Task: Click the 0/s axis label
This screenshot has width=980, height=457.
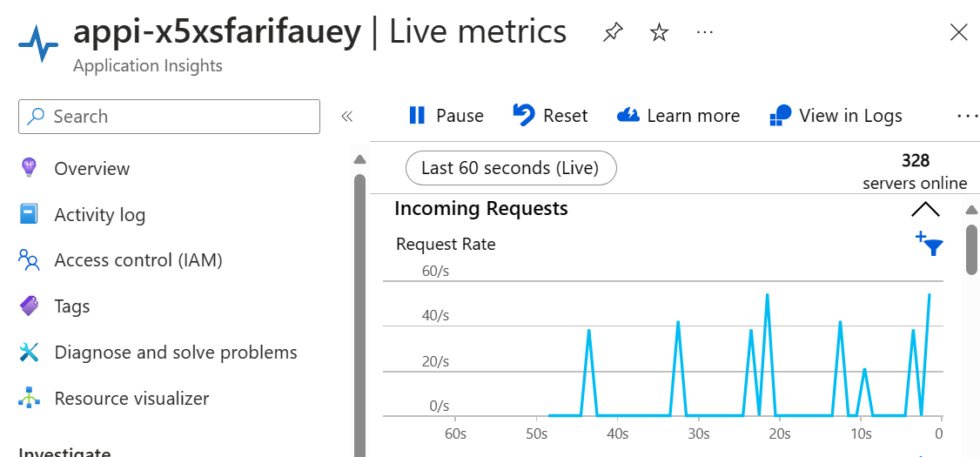Action: (439, 407)
